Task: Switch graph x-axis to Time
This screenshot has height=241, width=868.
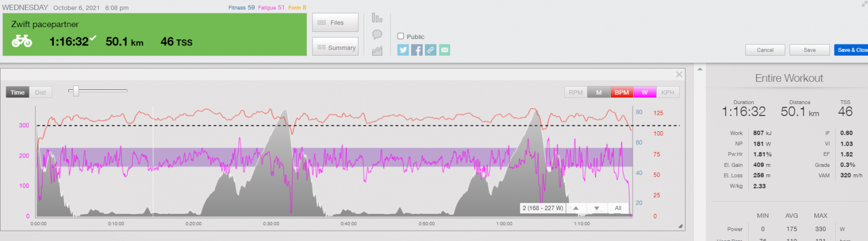Action: (x=17, y=93)
